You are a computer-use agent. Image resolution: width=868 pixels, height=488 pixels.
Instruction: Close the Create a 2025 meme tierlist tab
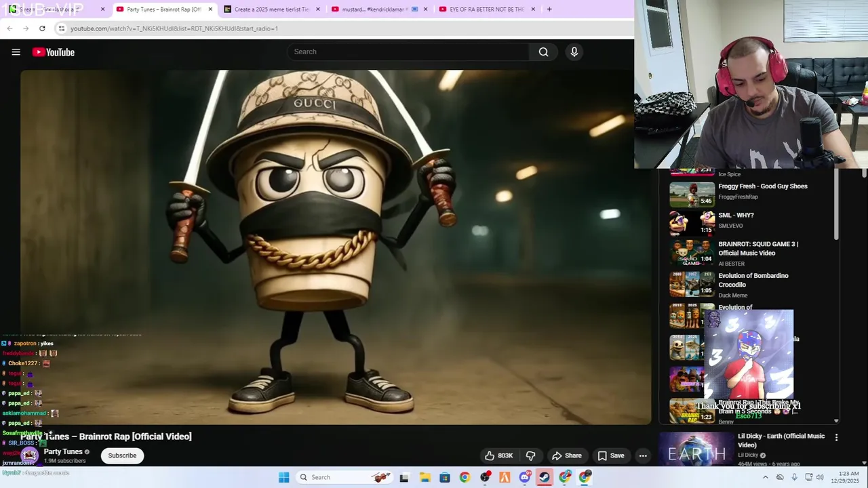coord(318,9)
